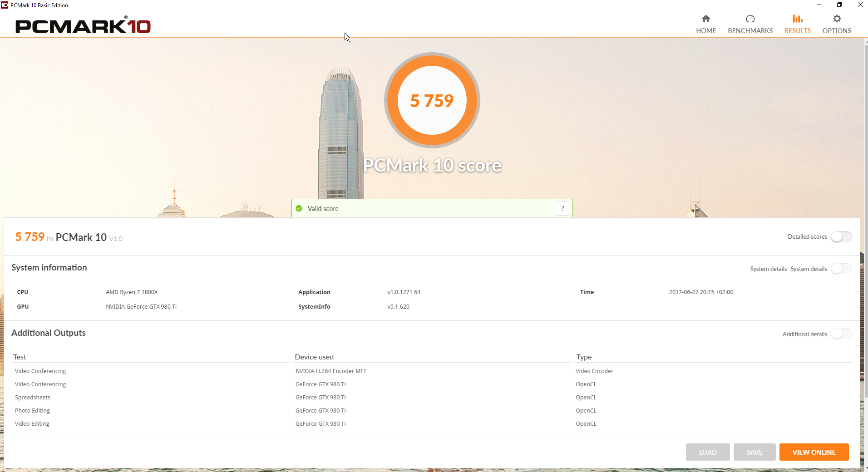Click the Valid score banner text
Screen dimensions: 868x472
coord(323,209)
